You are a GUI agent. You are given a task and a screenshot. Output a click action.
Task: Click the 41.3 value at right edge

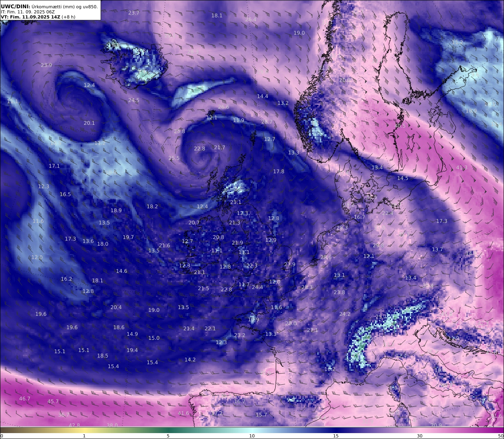(462, 167)
